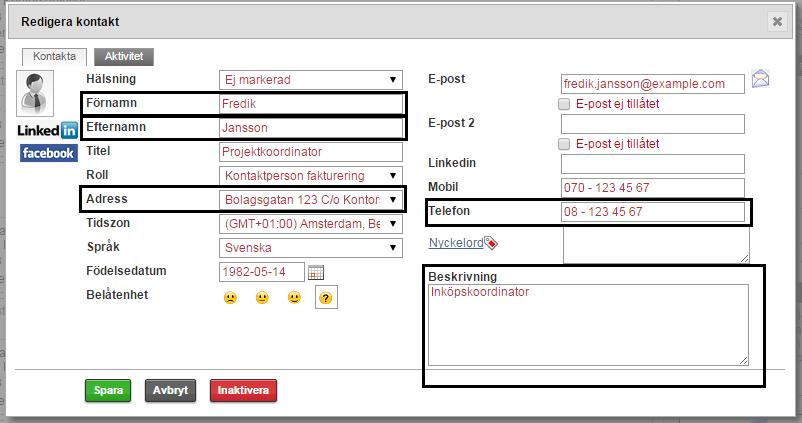Screen dimensions: 802x423
Task: Expand the Adress dropdown
Action: tap(310, 199)
